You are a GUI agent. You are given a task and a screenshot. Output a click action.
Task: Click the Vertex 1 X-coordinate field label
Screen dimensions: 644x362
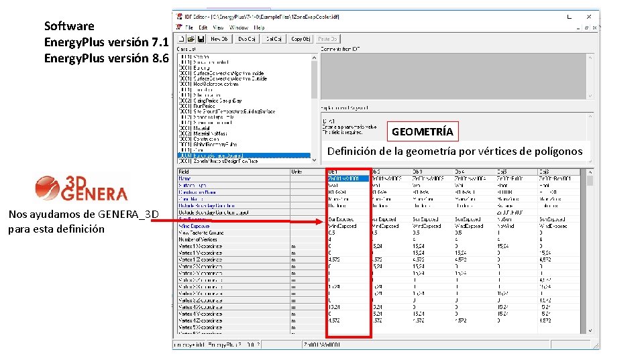click(201, 246)
